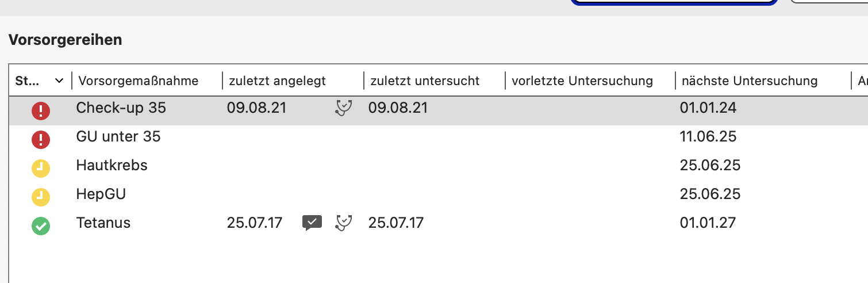Click next exam date 01.01.27 for Tetanus
Screen dimensions: 868x283
[x=708, y=223]
